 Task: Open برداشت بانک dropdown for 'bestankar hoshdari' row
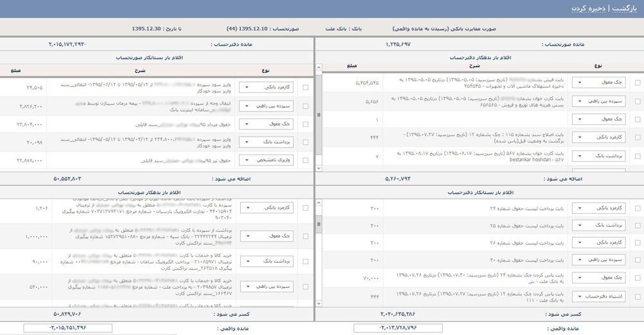599,156
